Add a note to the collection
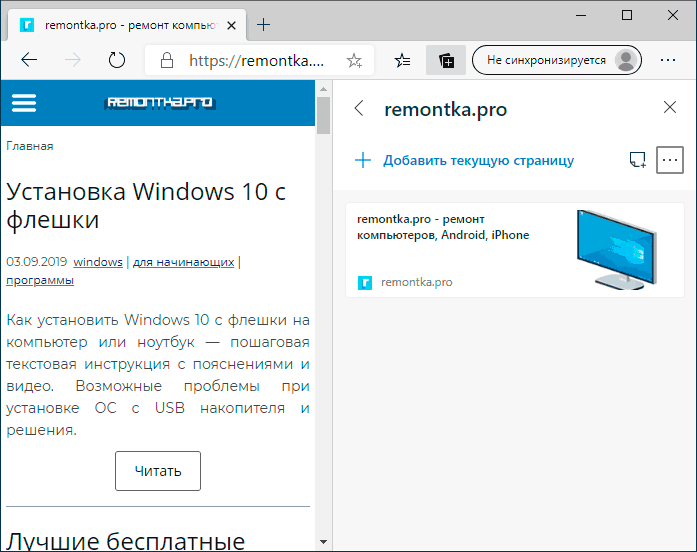Image resolution: width=697 pixels, height=552 pixels. 637,160
